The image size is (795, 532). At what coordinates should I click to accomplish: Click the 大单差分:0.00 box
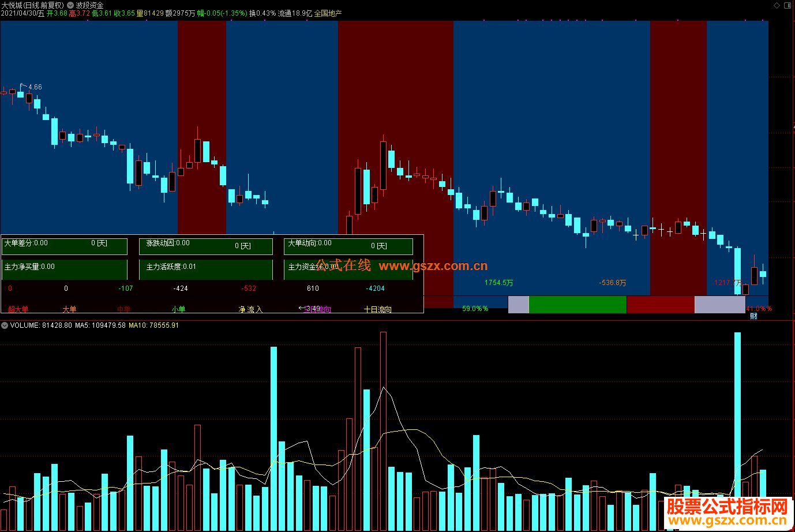(x=64, y=246)
